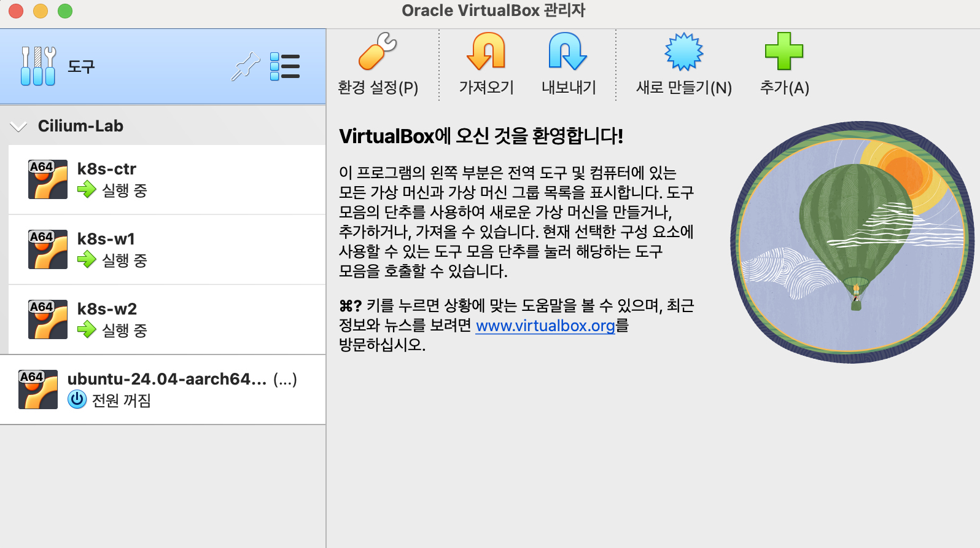
Task: Collapse the Cilium-Lab group chevron
Action: (x=18, y=127)
